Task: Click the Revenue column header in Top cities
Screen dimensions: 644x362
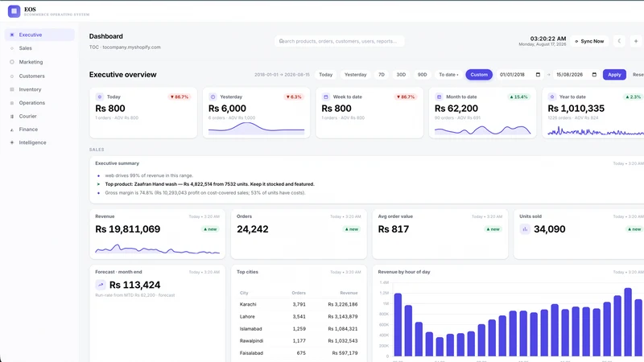Action: (349, 293)
